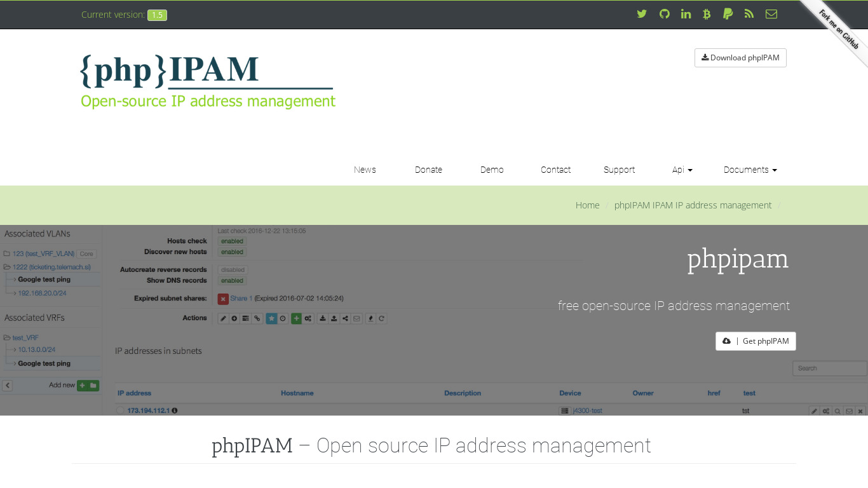Click the {php}IPAM logo

208,82
